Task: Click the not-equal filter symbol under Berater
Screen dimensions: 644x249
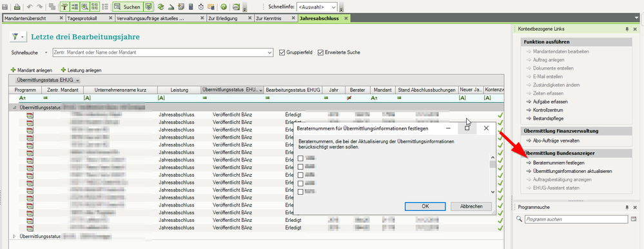Action: (x=349, y=98)
